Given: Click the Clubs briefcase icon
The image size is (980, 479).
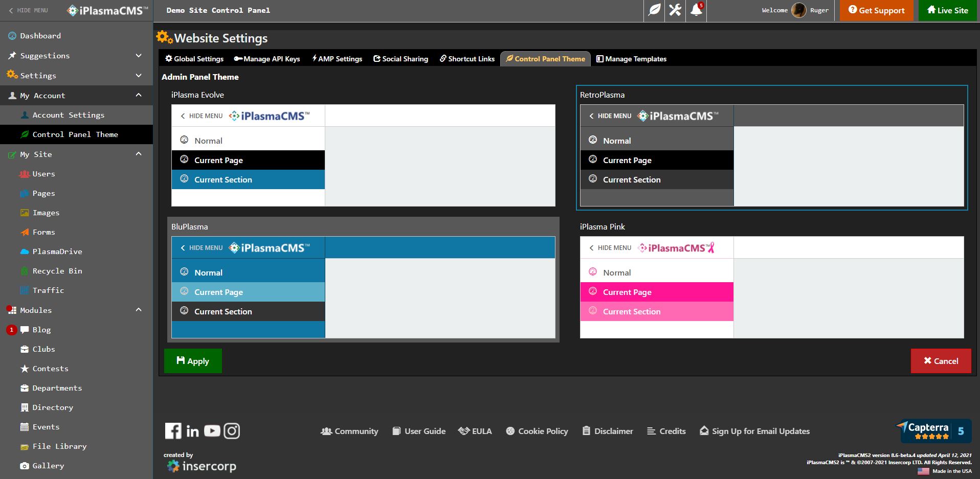Looking at the screenshot, I should coord(24,349).
